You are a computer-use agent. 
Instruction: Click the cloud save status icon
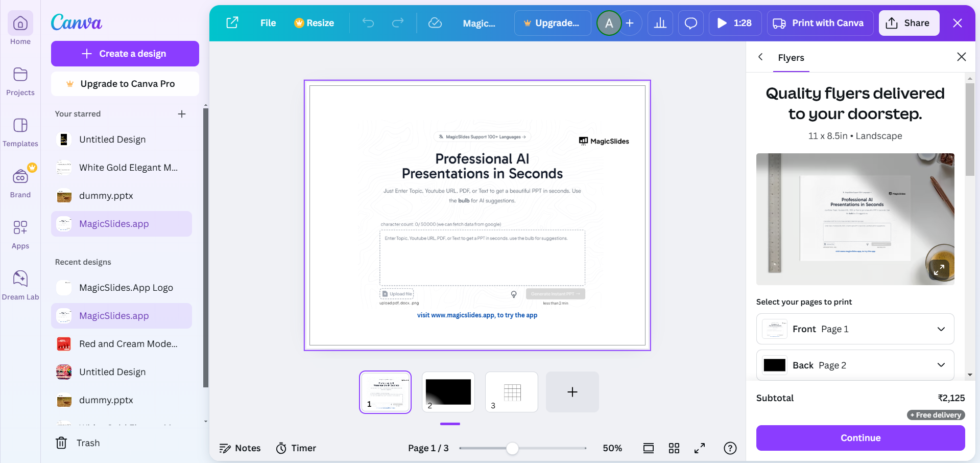coord(435,23)
